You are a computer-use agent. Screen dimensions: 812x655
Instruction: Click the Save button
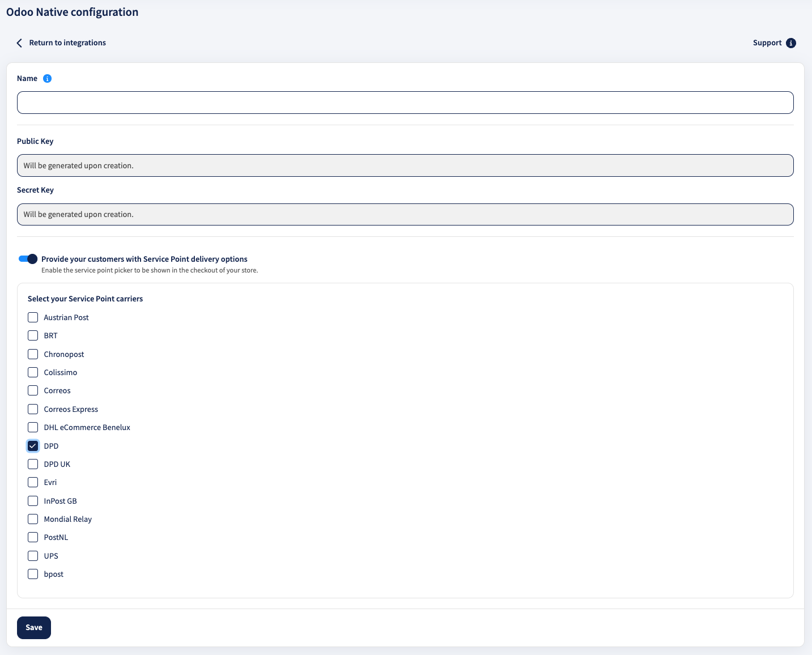[33, 627]
